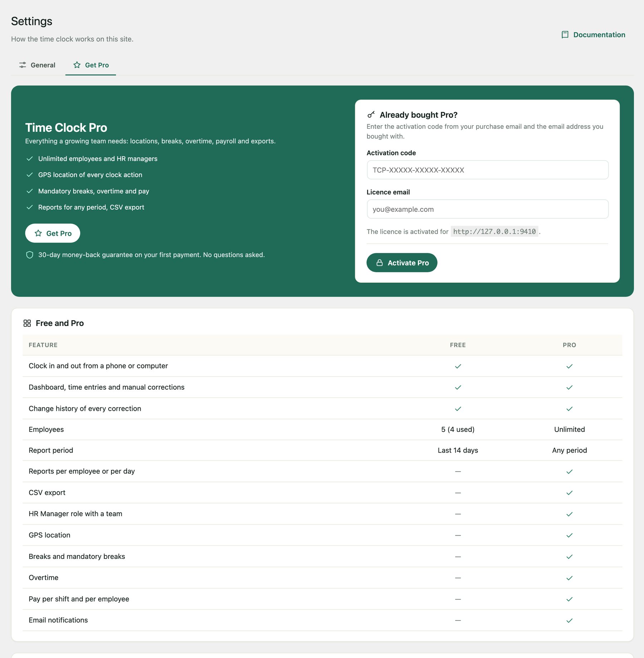
Task: Click the shield icon by money-back guarantee
Action: coord(30,255)
